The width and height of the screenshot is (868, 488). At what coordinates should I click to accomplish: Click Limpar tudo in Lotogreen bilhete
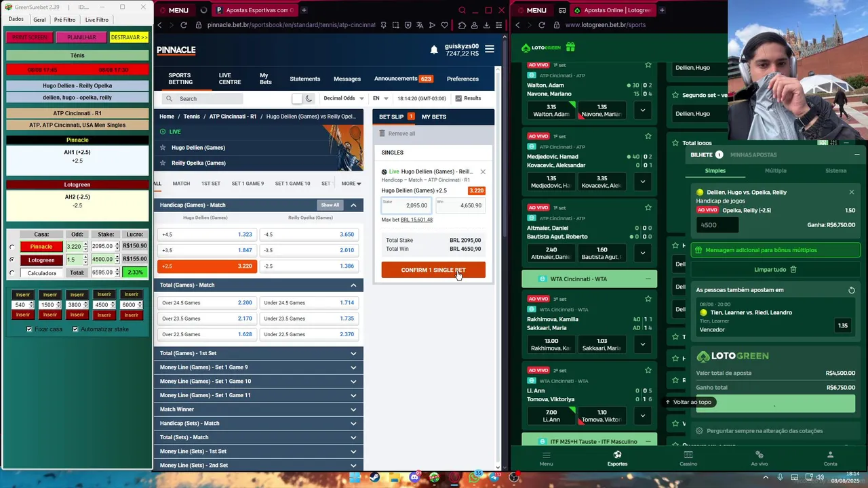tap(775, 269)
